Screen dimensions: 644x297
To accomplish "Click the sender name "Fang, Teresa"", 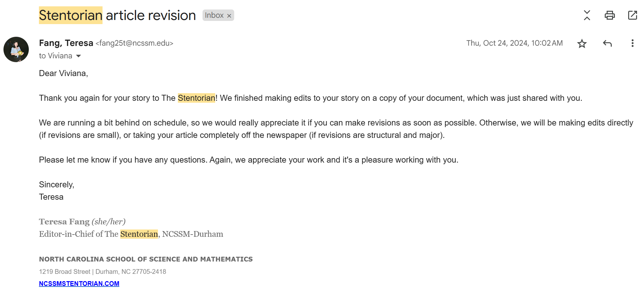I will coord(66,43).
